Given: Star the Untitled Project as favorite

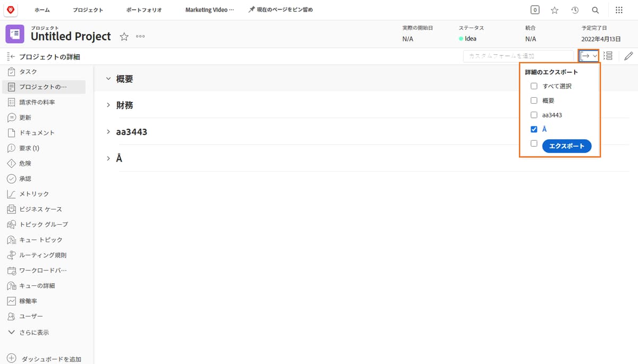Looking at the screenshot, I should click(x=123, y=37).
